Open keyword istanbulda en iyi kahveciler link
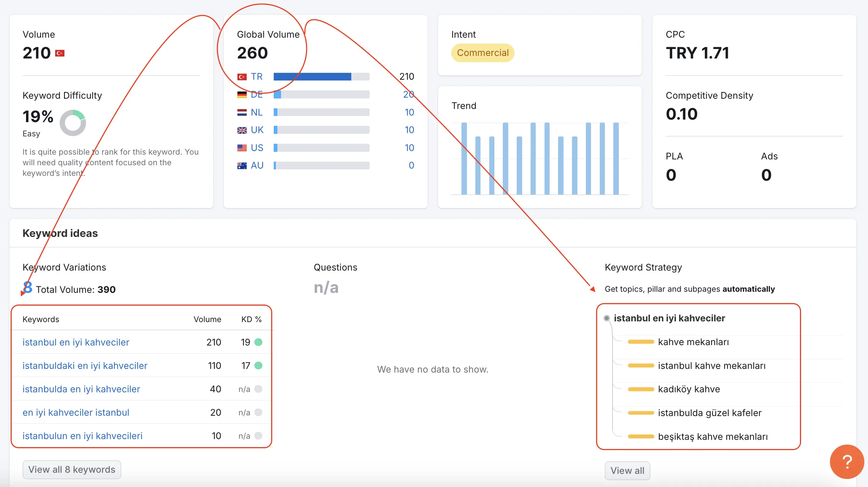 coord(81,389)
